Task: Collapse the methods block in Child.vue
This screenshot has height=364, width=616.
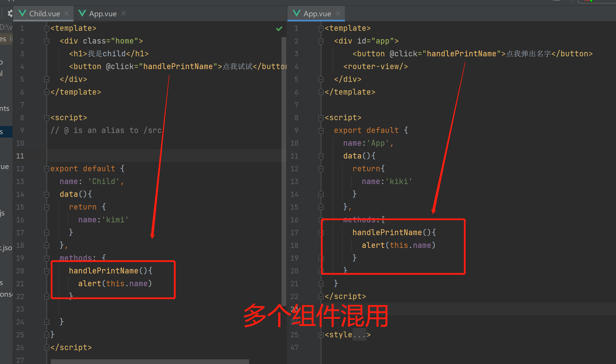Action: click(46, 258)
